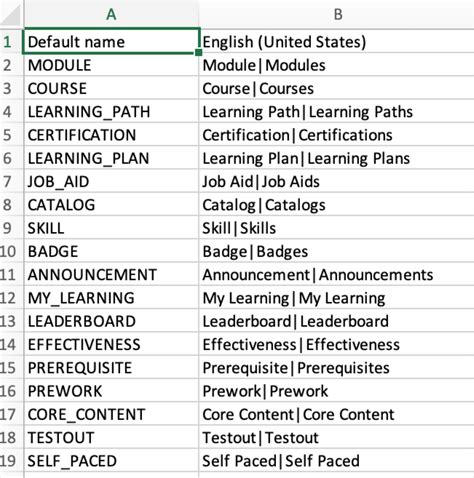This screenshot has height=478, width=474.
Task: Select the cell containing COURSE
Action: [111, 88]
